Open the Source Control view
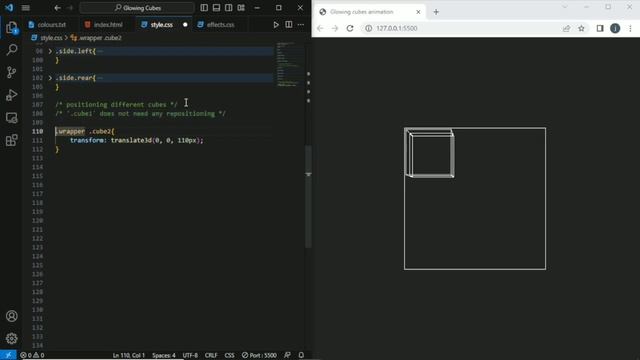The height and width of the screenshot is (360, 640). [11, 72]
